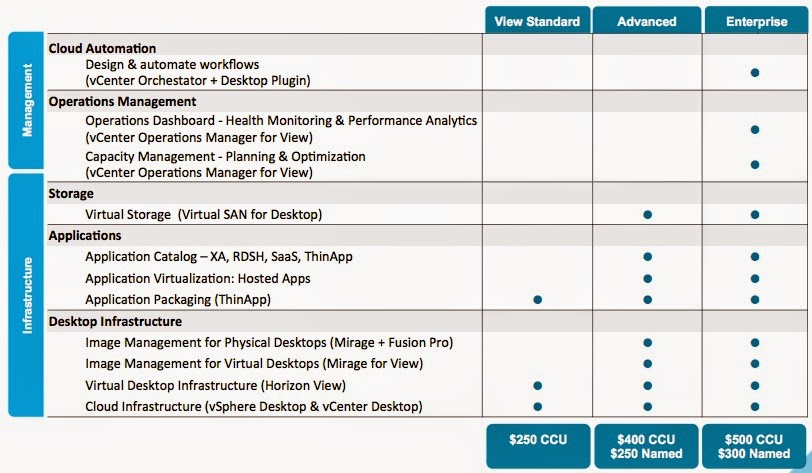Viewport: 812px width, 473px height.
Task: Click the Advanced dot for Application Catalog row
Action: [x=648, y=257]
